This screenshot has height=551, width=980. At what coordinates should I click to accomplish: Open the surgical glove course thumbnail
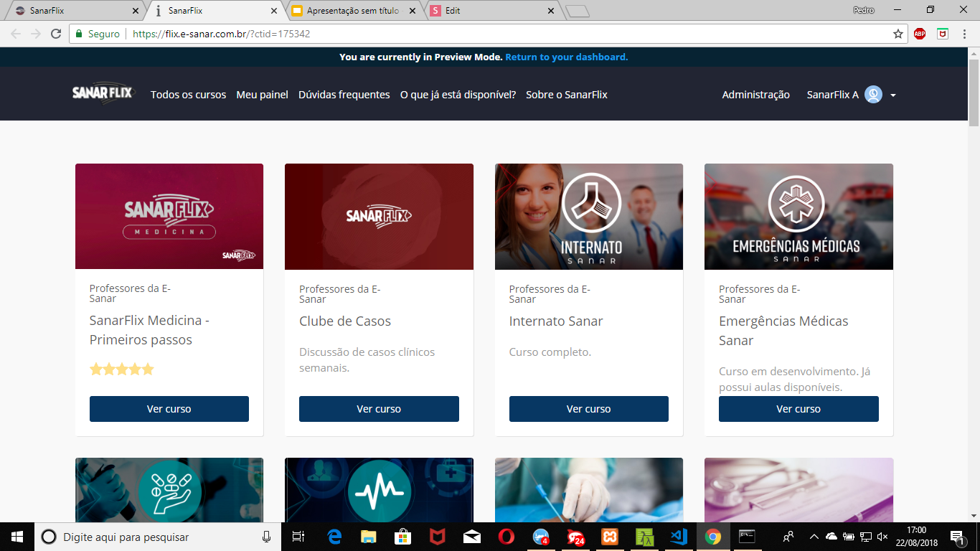point(589,490)
